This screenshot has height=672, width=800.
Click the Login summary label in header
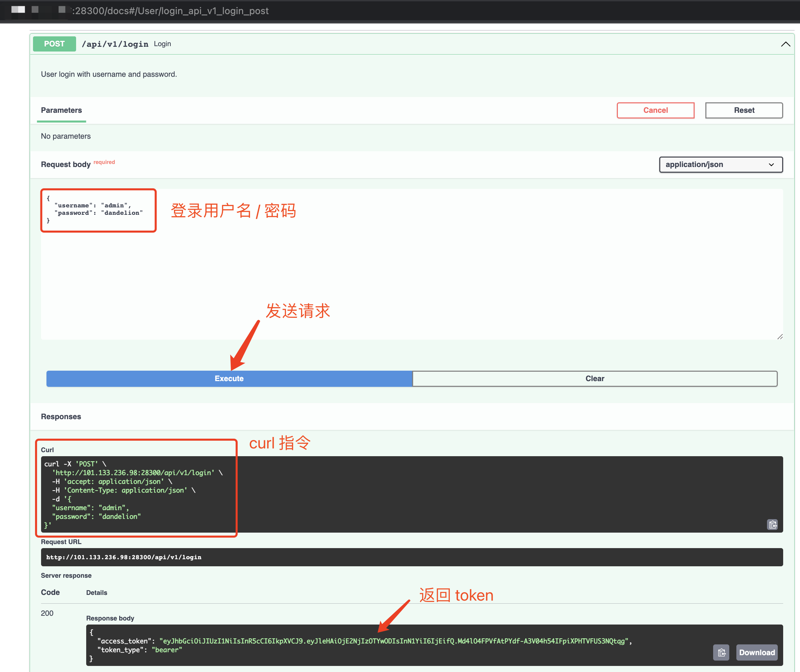(162, 44)
